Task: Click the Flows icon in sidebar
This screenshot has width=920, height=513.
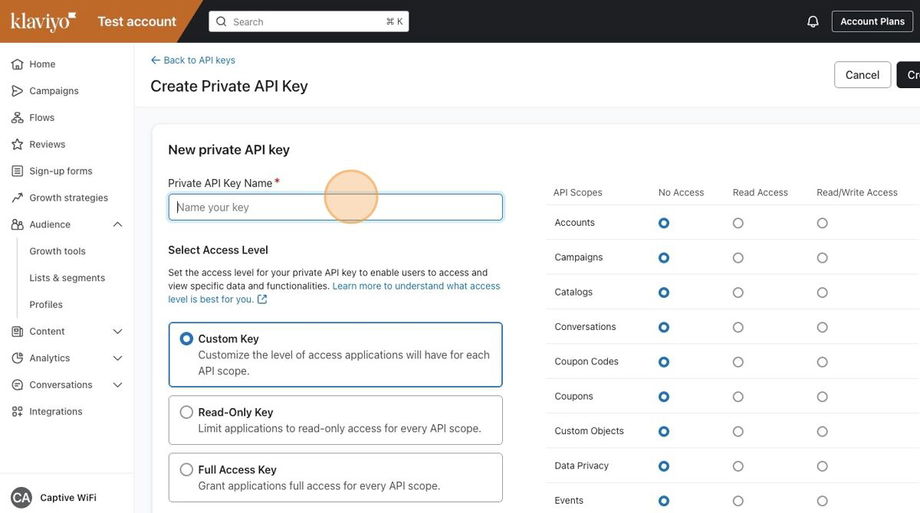Action: tap(17, 118)
